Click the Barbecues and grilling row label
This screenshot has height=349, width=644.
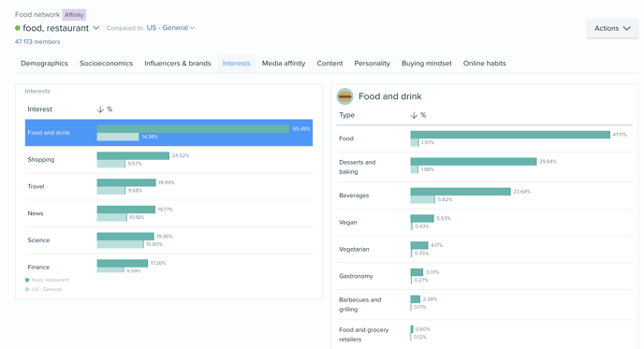[x=359, y=304]
